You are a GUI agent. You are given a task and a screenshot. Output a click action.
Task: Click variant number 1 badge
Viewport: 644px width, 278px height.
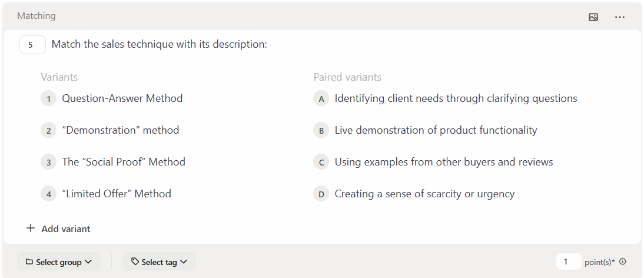tap(49, 99)
